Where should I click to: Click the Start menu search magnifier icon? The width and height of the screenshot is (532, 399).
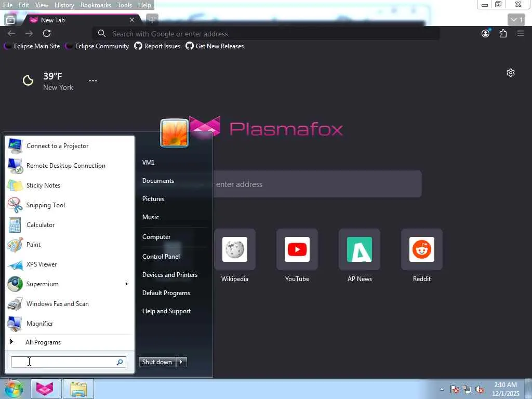[120, 362]
